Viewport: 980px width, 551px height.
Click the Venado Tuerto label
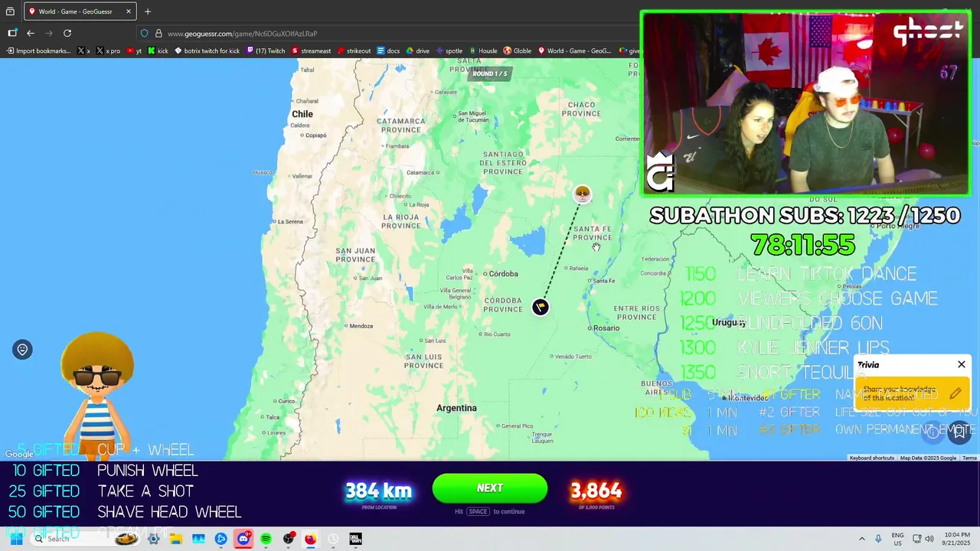[573, 357]
